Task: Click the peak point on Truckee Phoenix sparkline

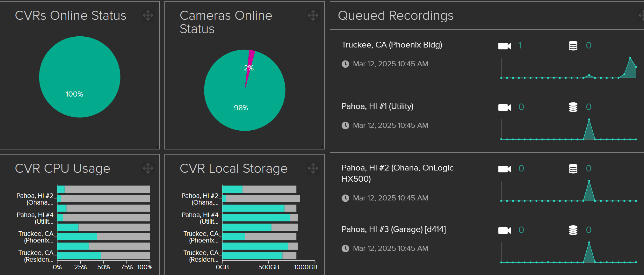Action: click(630, 58)
